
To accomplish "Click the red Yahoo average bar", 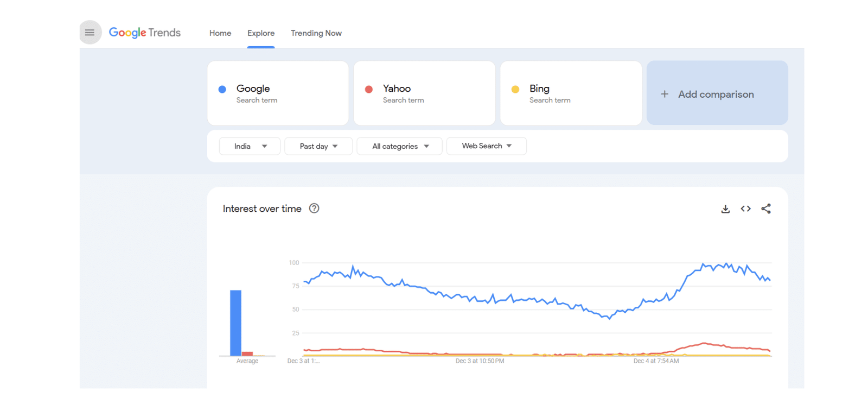I will [x=247, y=354].
